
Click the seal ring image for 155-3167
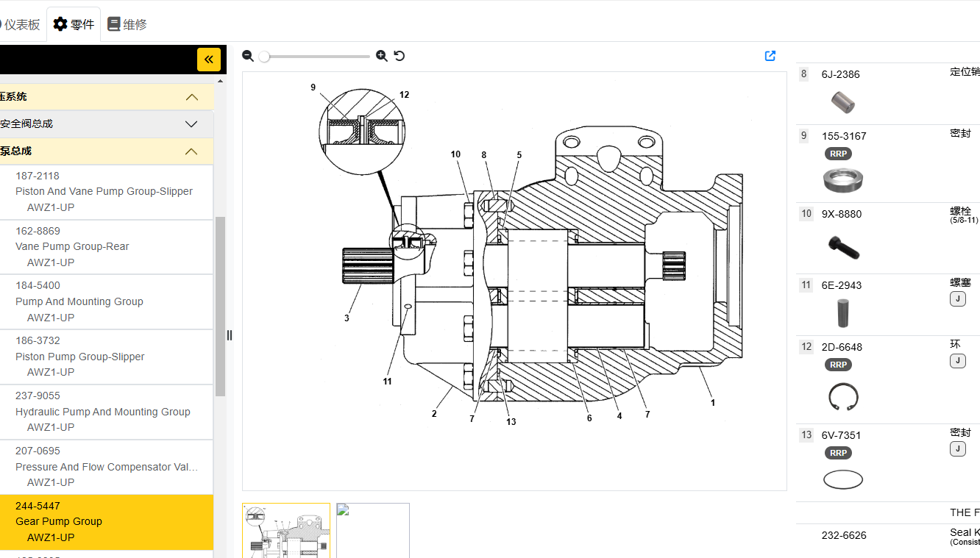(842, 180)
